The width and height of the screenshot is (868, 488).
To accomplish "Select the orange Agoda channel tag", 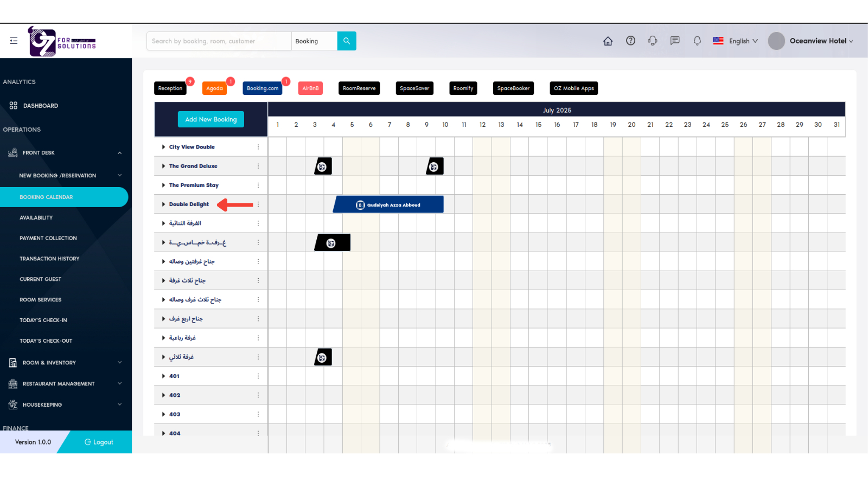I will pos(214,88).
